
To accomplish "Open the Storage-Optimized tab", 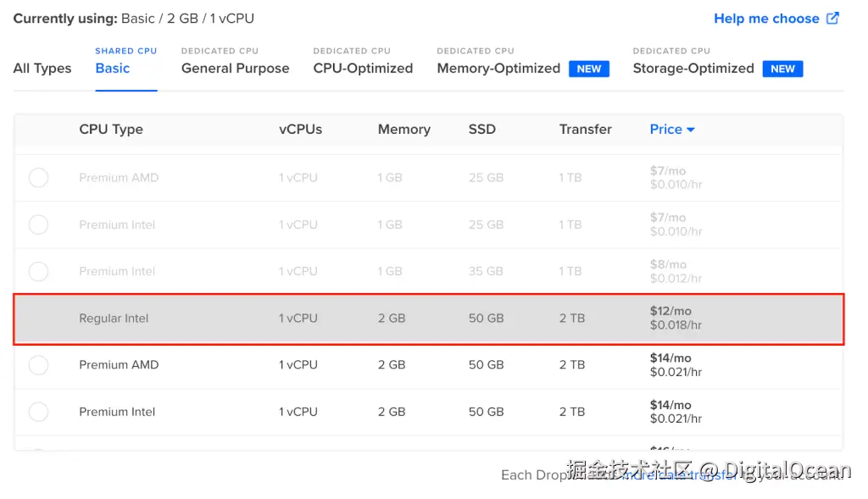I will [693, 68].
